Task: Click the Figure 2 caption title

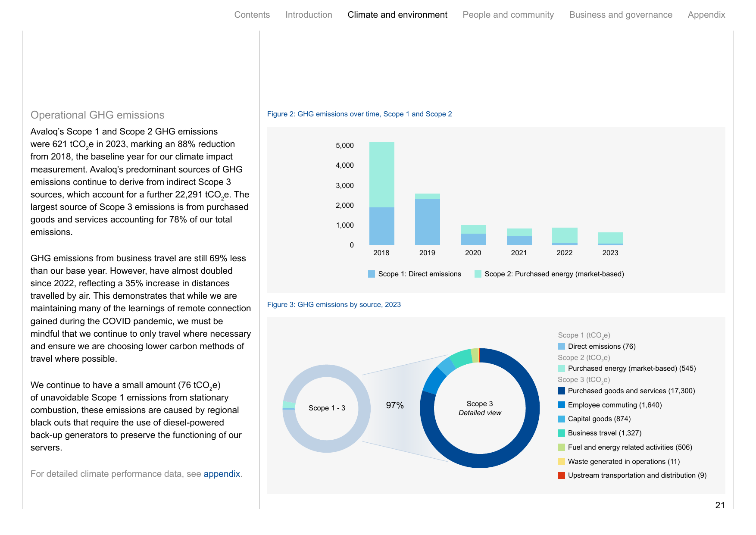Action: coord(359,114)
